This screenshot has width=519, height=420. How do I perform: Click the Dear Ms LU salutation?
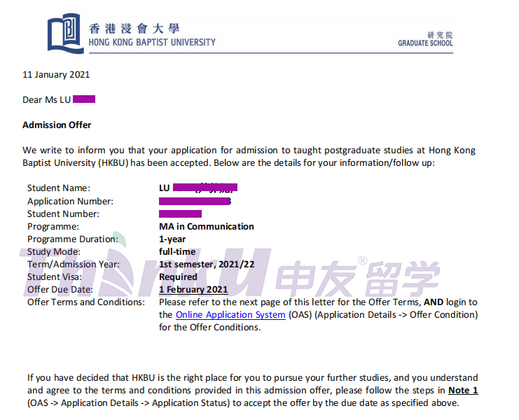point(47,99)
